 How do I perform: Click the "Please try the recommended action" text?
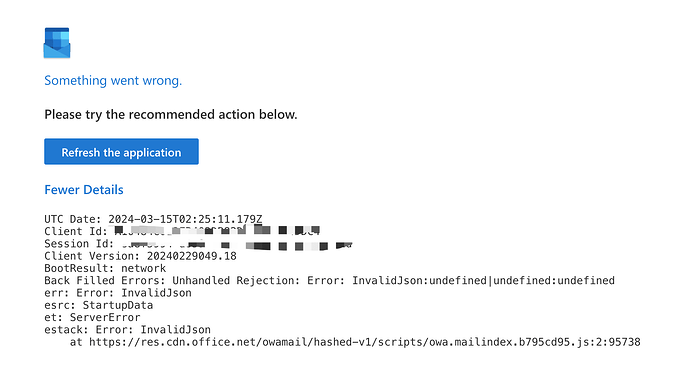pos(171,114)
